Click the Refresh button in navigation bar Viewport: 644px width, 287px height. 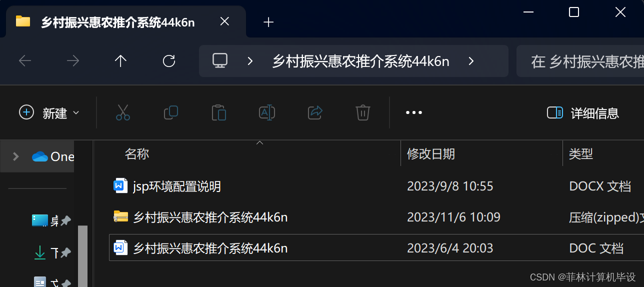[169, 61]
